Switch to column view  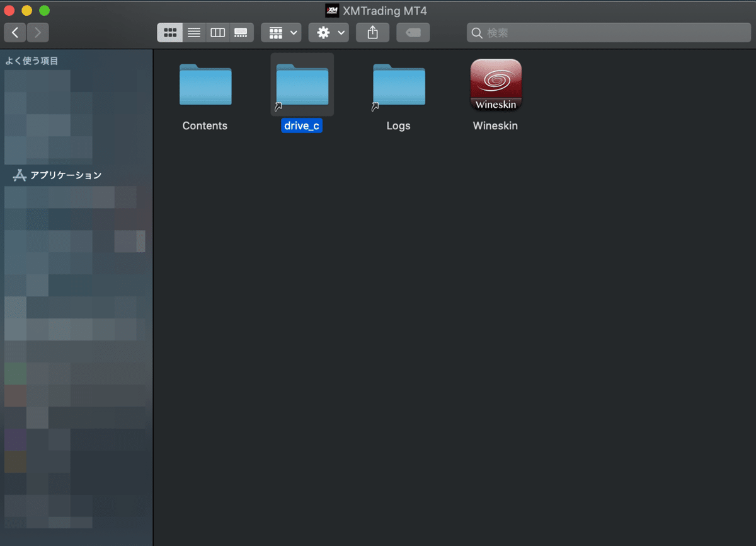[x=217, y=33]
